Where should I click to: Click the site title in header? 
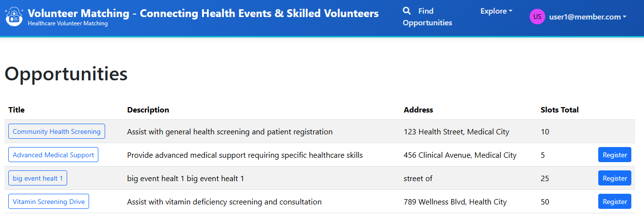pyautogui.click(x=203, y=13)
